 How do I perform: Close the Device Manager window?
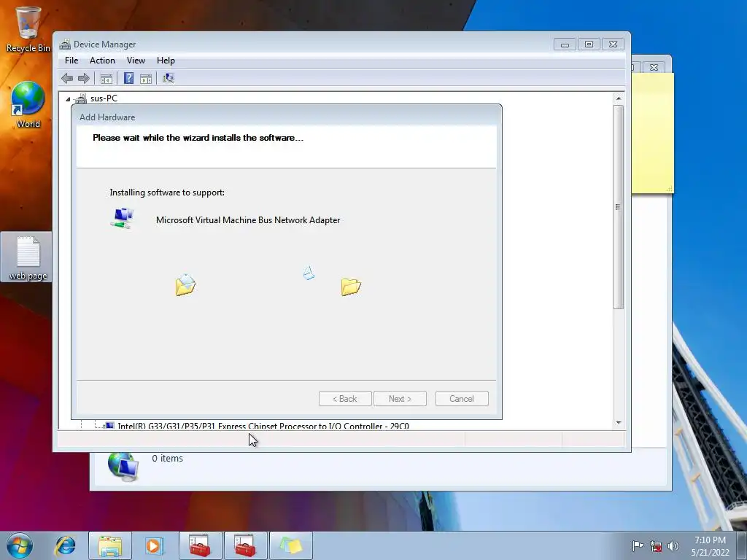pos(613,44)
